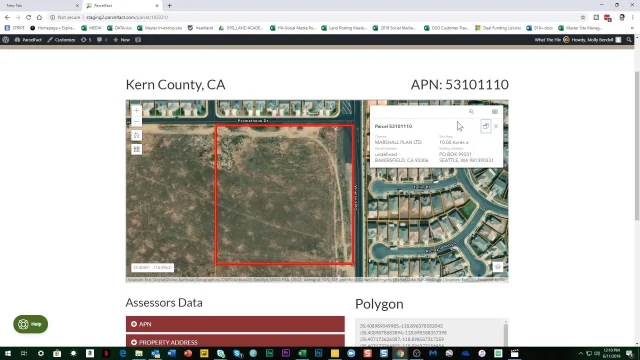This screenshot has width=640, height=360.
Task: Open Chrome menu three dots
Action: [633, 17]
